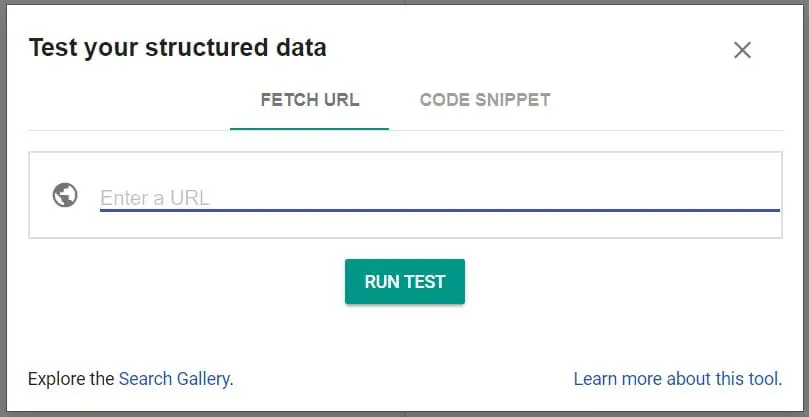
Task: Click the 'Explore the' text label
Action: 71,379
